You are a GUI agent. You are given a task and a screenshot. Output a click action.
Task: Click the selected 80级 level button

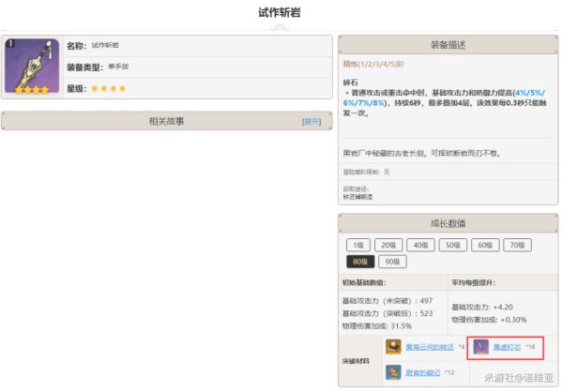click(x=360, y=262)
